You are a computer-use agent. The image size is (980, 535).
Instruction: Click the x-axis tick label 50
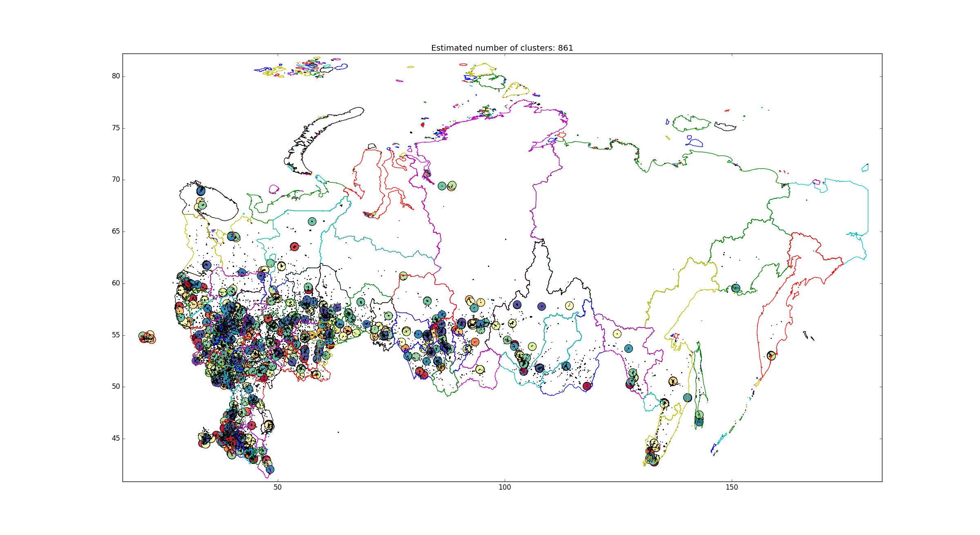pyautogui.click(x=278, y=487)
